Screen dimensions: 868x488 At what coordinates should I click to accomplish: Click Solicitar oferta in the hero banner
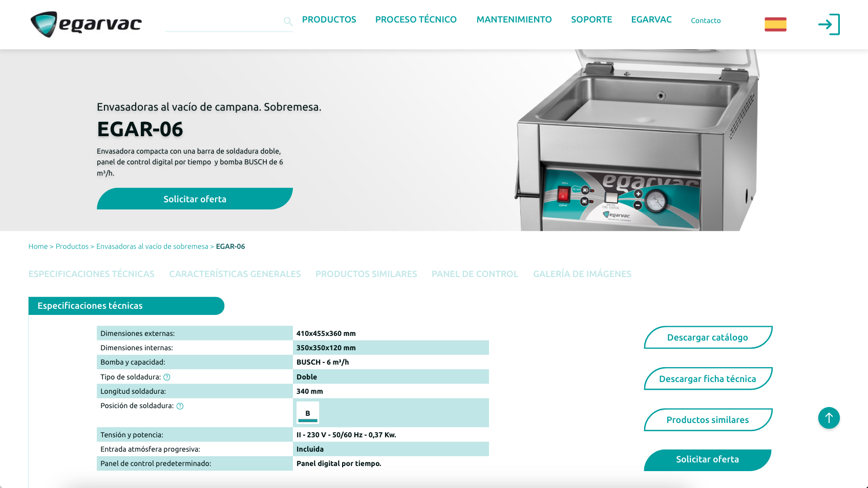(x=195, y=199)
